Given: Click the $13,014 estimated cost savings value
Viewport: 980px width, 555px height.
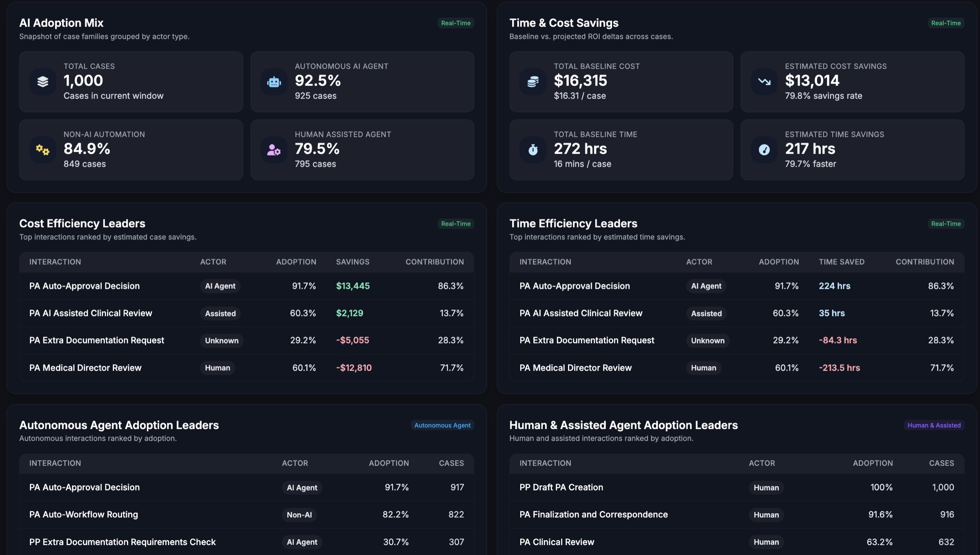Looking at the screenshot, I should point(812,81).
